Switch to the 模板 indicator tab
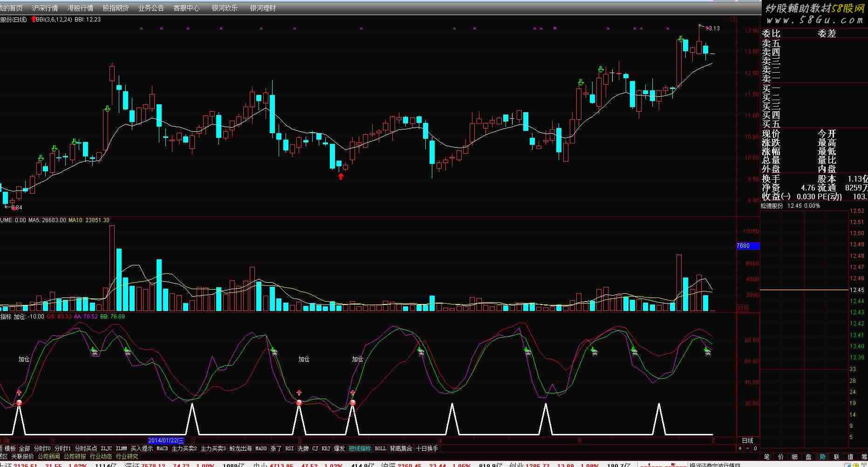Image resolution: width=868 pixels, height=467 pixels. pyautogui.click(x=10, y=448)
